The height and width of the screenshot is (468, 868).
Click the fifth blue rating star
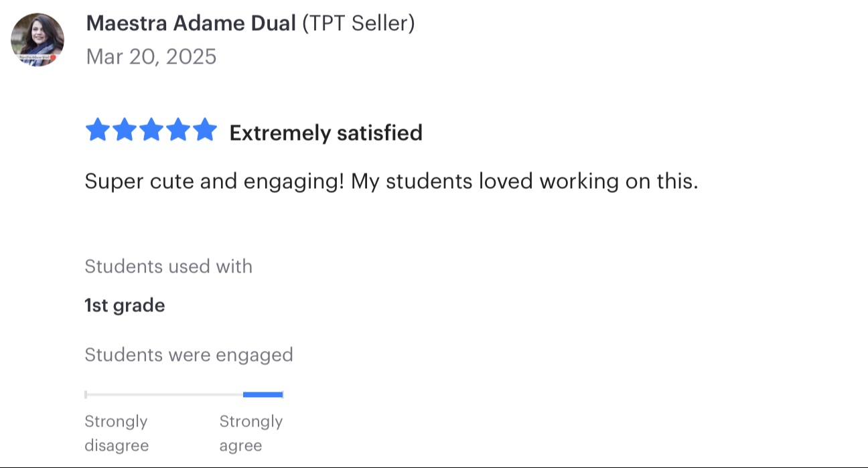205,131
